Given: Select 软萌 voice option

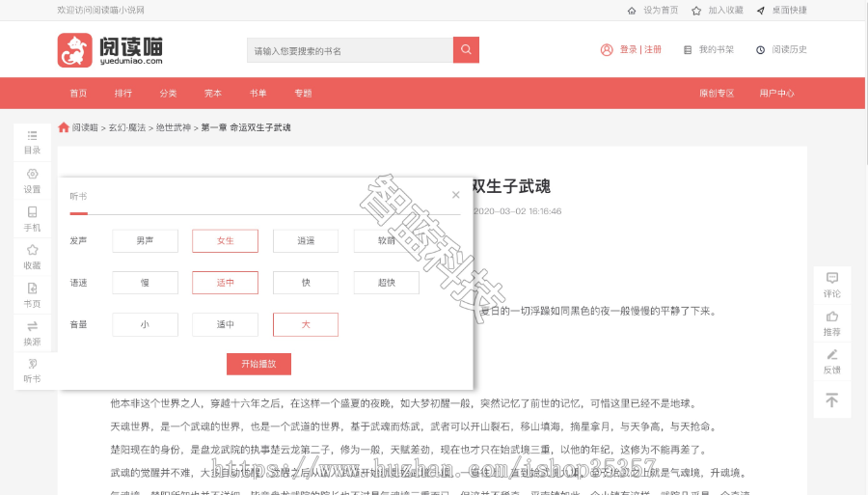Looking at the screenshot, I should (387, 241).
